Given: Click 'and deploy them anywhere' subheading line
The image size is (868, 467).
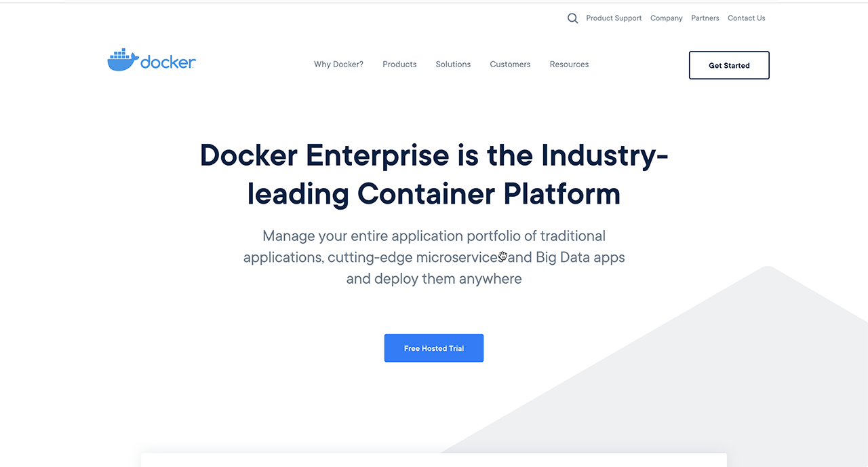Looking at the screenshot, I should coord(434,279).
